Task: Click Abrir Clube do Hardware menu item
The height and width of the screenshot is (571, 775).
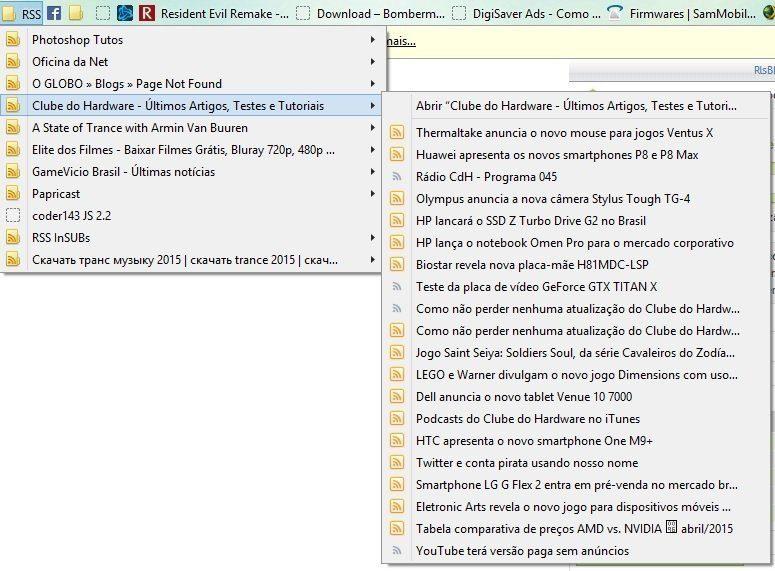Action: click(576, 106)
